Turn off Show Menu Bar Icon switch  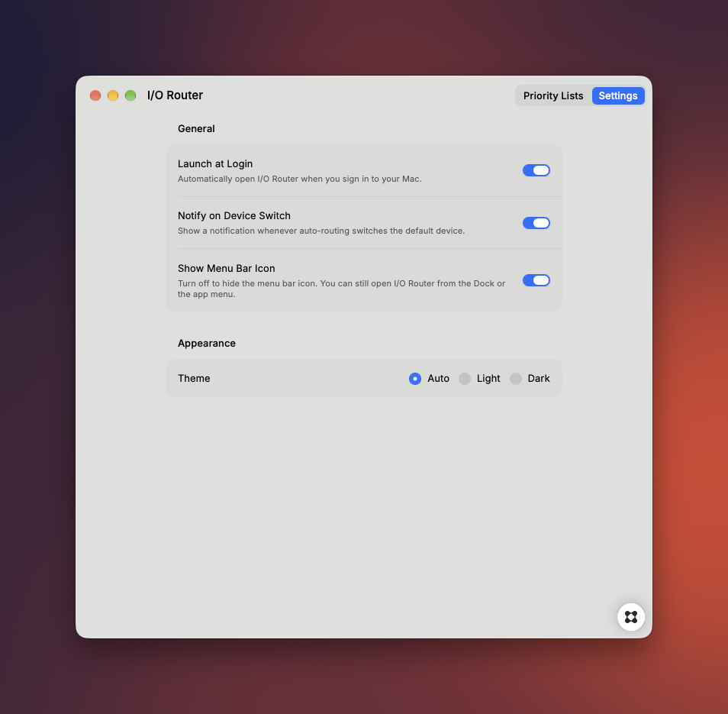[x=536, y=280]
